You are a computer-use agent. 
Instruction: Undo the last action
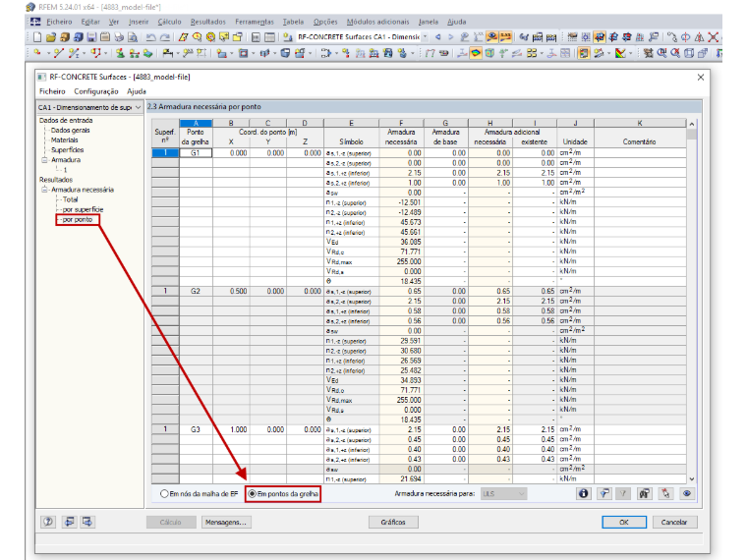pos(151,37)
